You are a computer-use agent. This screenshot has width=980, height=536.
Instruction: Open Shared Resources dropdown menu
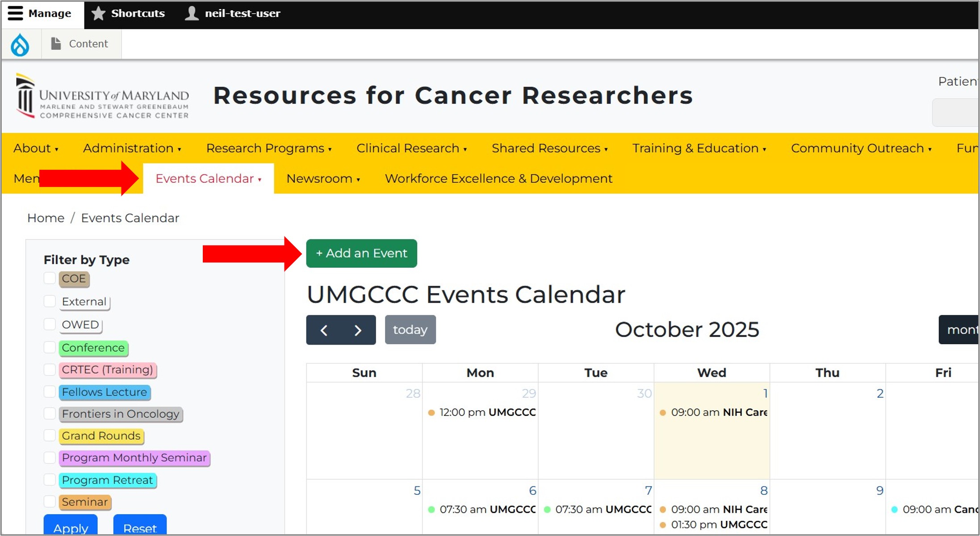pyautogui.click(x=549, y=148)
